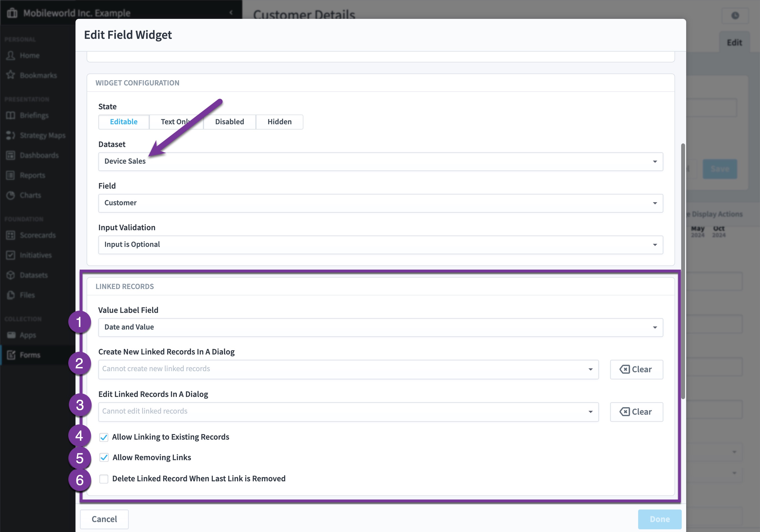Click the Cancel button

point(104,519)
